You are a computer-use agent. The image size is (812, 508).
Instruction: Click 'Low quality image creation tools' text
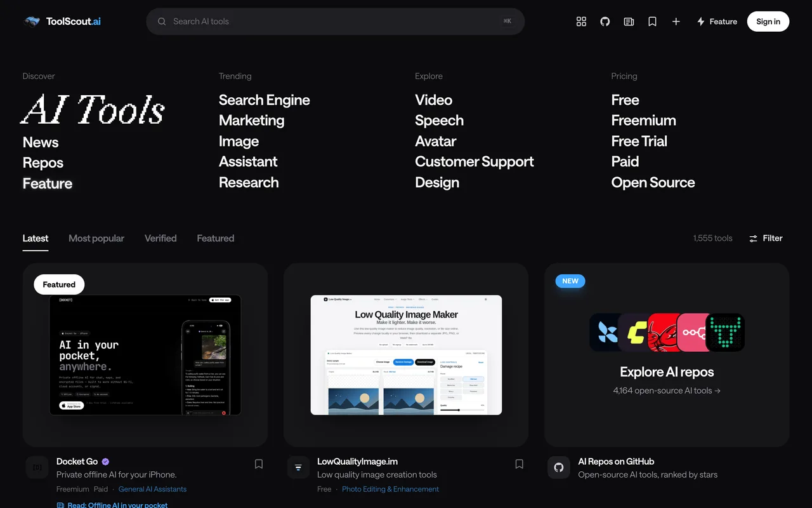[x=377, y=474]
